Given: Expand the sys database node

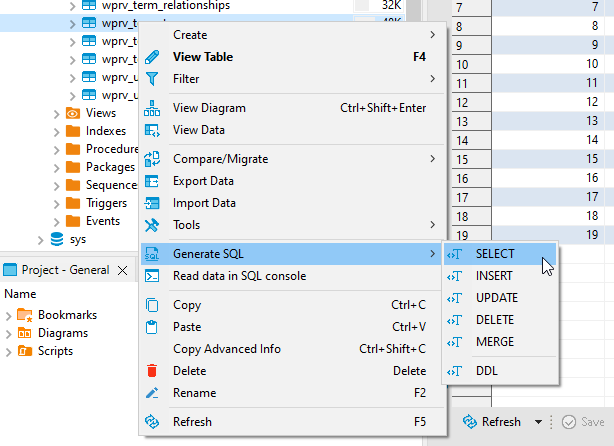Looking at the screenshot, I should [41, 239].
